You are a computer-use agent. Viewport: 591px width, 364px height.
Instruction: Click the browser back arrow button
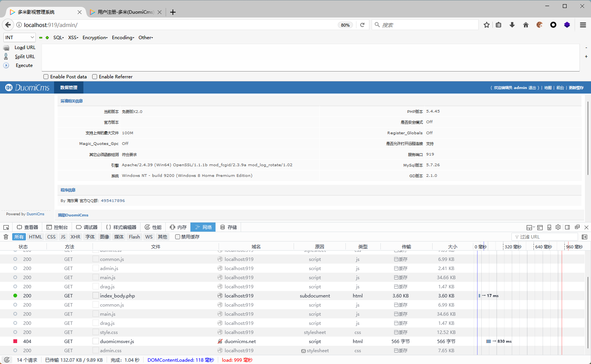(x=8, y=25)
